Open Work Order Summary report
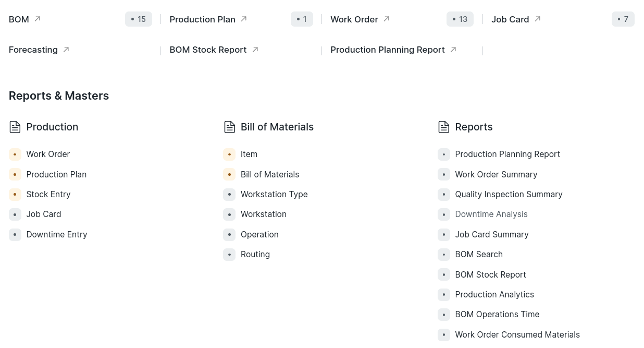Screen dimensions: 644x348 coord(496,174)
